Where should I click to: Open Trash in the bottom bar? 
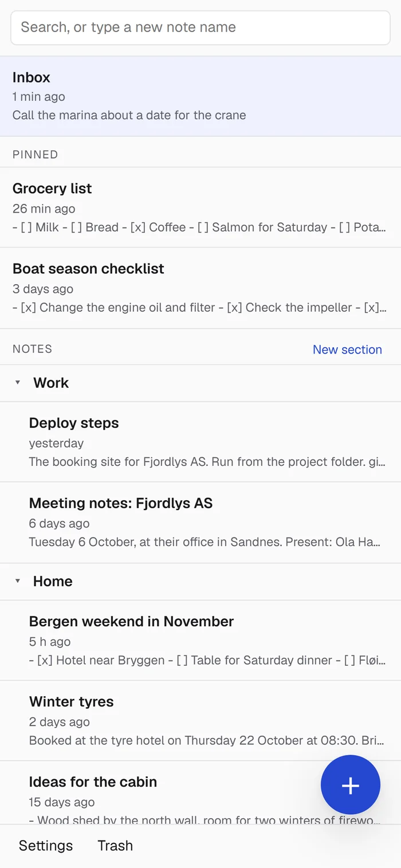click(x=115, y=846)
